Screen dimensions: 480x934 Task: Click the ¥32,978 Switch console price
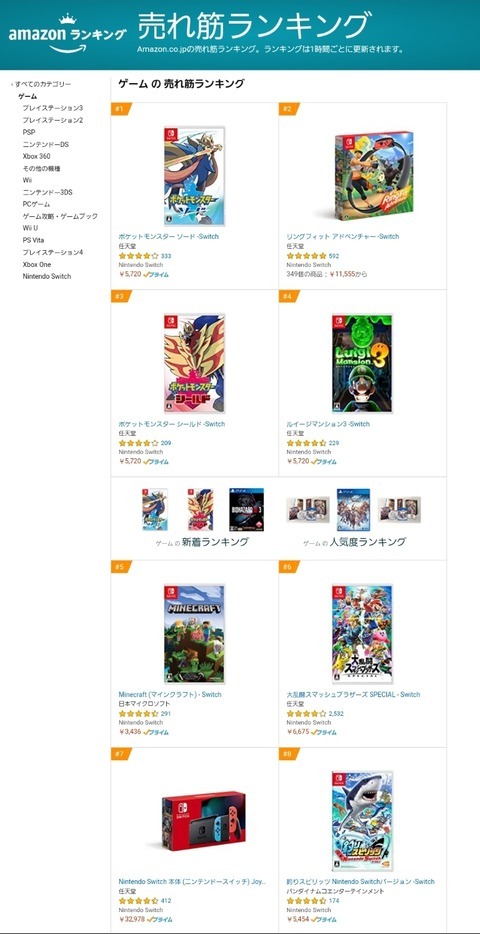130,919
